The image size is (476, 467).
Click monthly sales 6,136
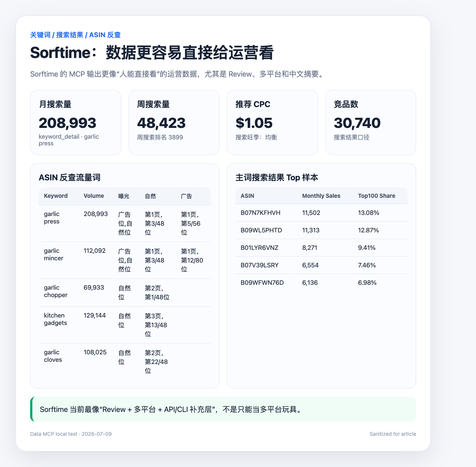pyautogui.click(x=310, y=283)
